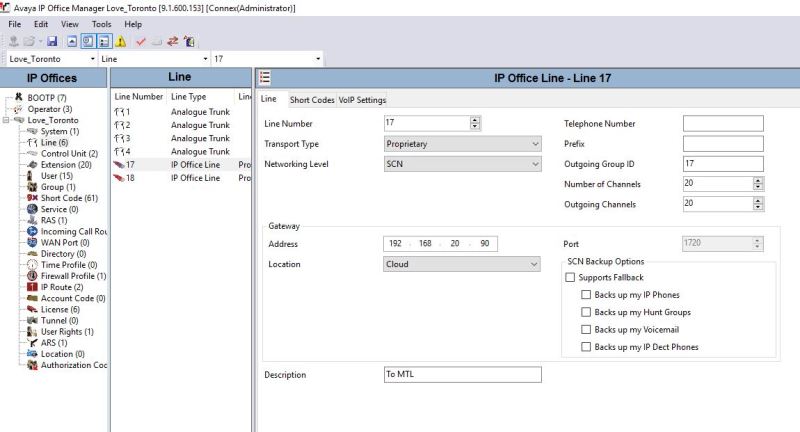Select Operator (3) in the tree
Image resolution: width=800 pixels, height=432 pixels.
point(49,109)
